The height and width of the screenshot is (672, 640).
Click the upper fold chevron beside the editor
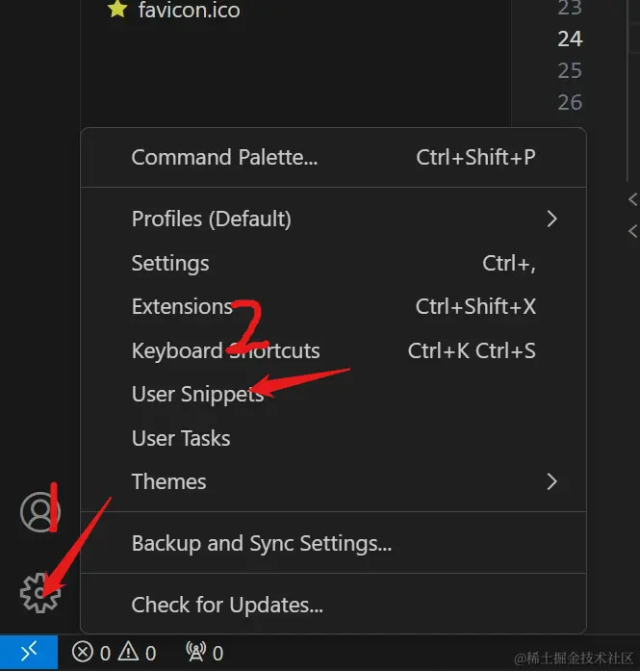pos(632,199)
